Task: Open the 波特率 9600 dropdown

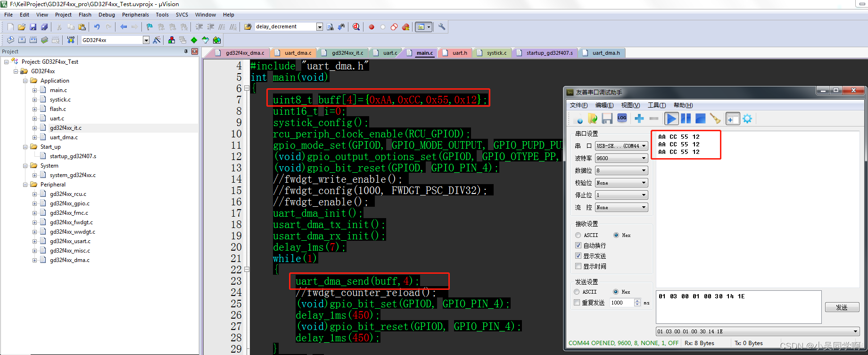Action: click(x=621, y=158)
